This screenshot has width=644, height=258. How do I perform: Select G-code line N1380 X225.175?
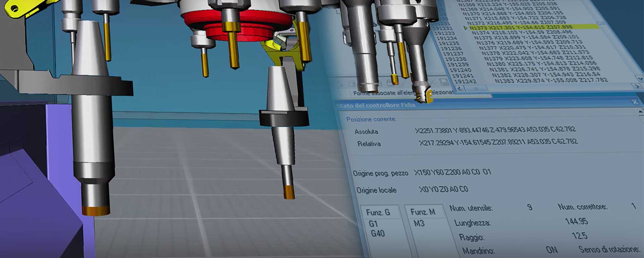tap(542, 63)
